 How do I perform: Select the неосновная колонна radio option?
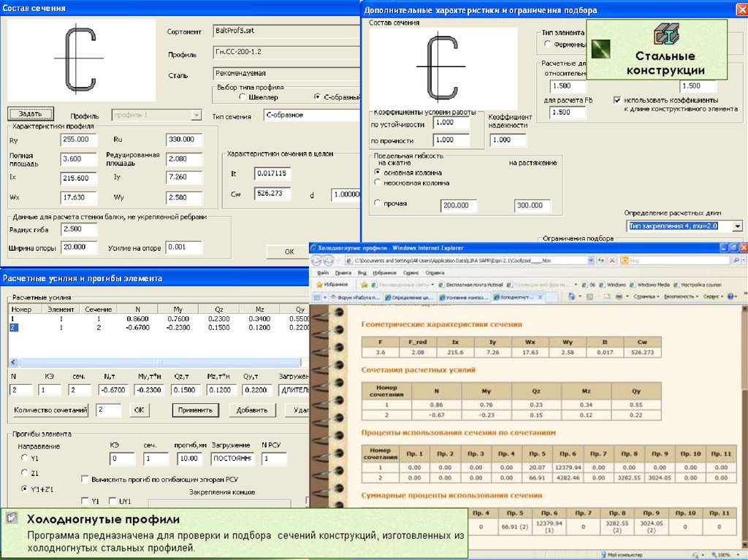point(377,183)
